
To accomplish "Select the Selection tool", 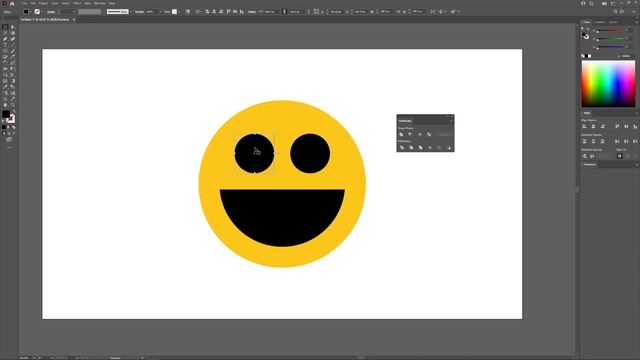I will [x=5, y=27].
